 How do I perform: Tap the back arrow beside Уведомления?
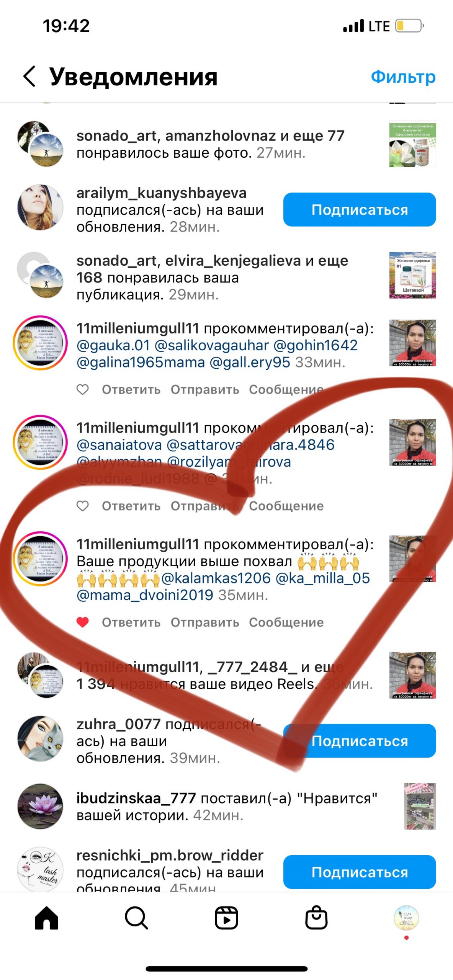(29, 76)
